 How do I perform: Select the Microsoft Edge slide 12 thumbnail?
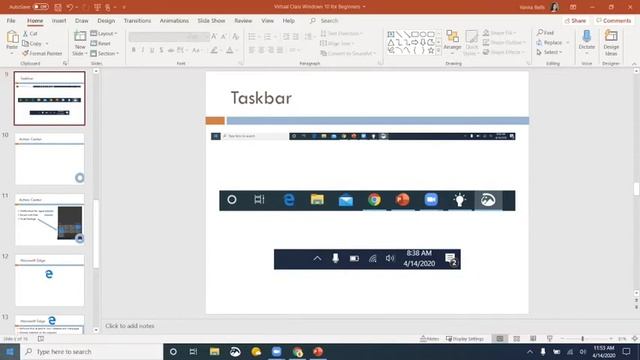(50, 280)
